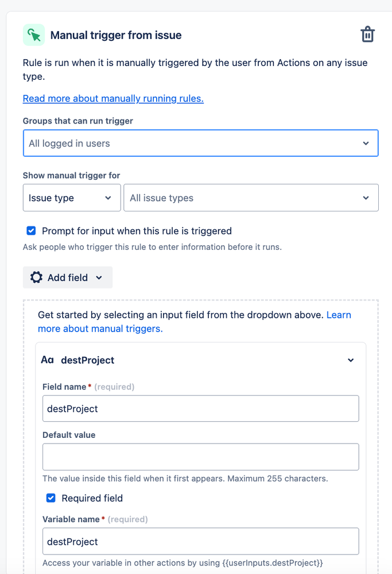
Task: Collapse the destProject field chevron
Action: click(x=351, y=360)
